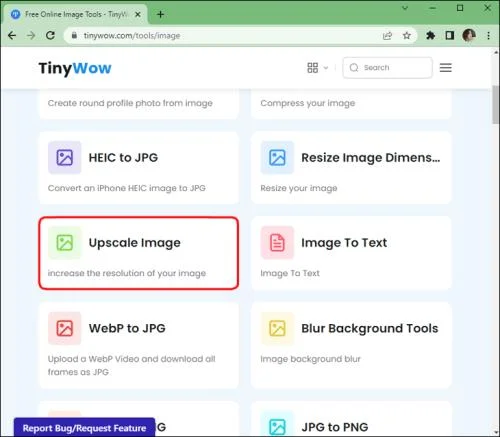
Task: Click the Report Bug/Request Feature button
Action: (84, 428)
